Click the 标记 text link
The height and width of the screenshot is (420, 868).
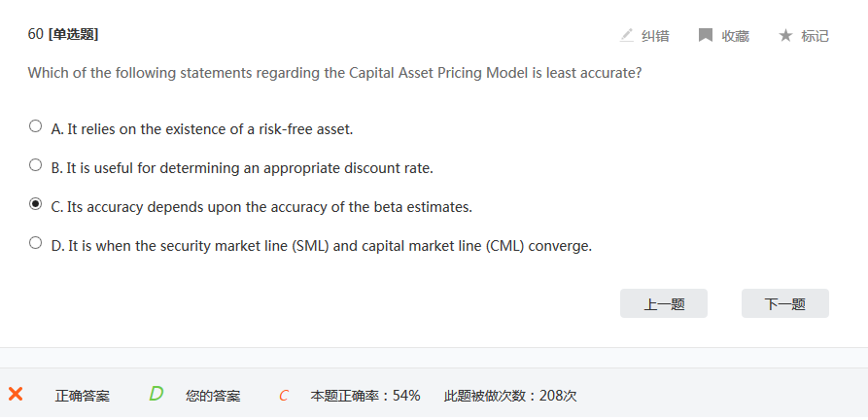(x=815, y=36)
